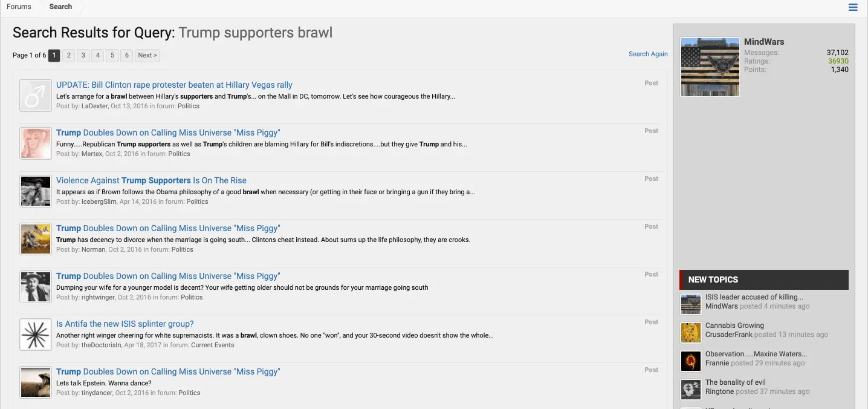Click LaDexter's male-symbol avatar icon
This screenshot has width=868, height=409.
point(35,96)
